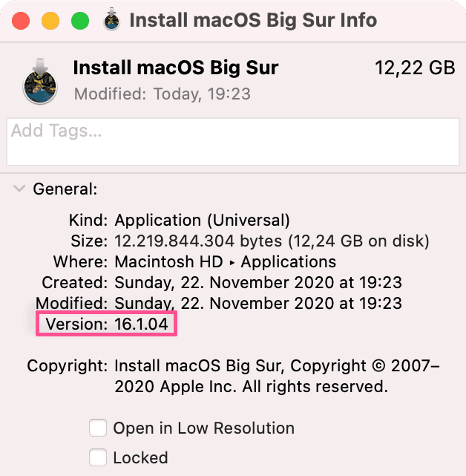The image size is (466, 476).
Task: Toggle the Locked checkbox
Action: point(98,457)
